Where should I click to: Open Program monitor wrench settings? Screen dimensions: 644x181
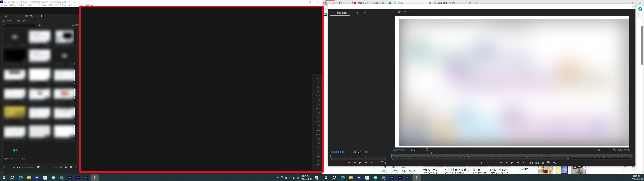click(x=614, y=150)
